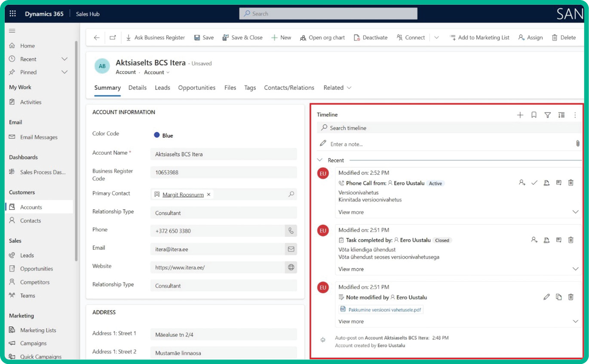The height and width of the screenshot is (364, 589).
Task: Collapse the Recent timeline group
Action: coord(320,160)
